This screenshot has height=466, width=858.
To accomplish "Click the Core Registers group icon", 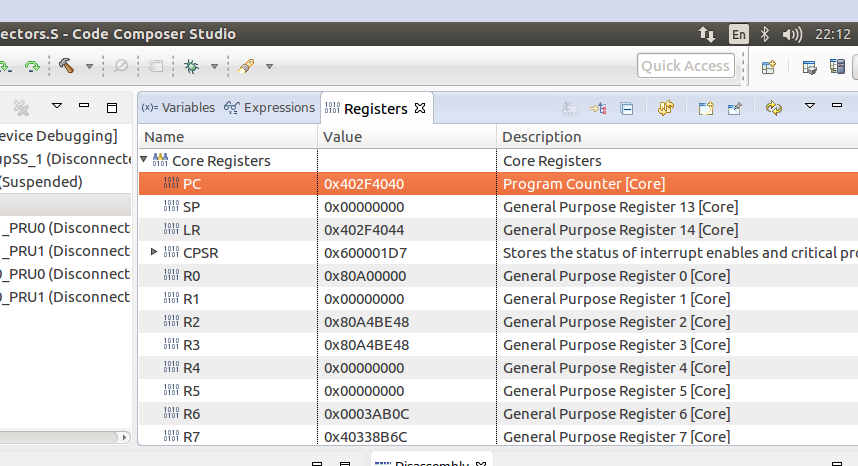I will point(160,160).
